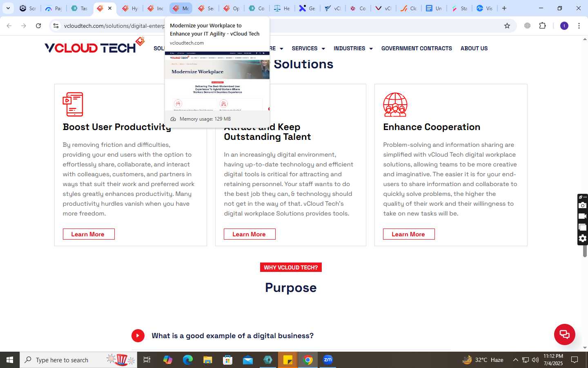Switch to the 'He' tab with scales icon
The height and width of the screenshot is (368, 588).
[x=282, y=8]
